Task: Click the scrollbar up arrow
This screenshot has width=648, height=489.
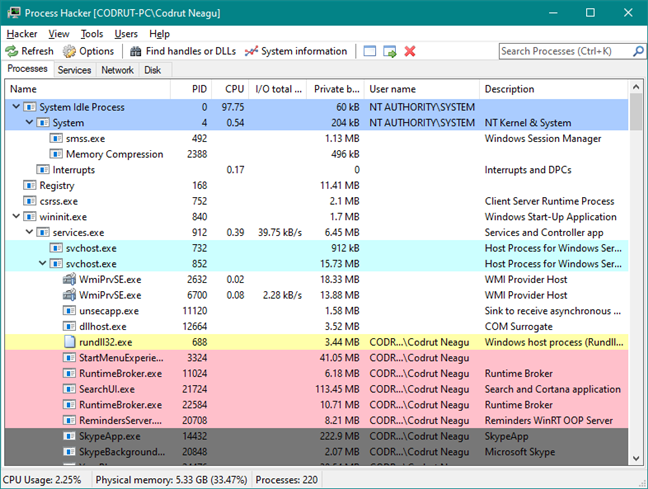Action: [636, 87]
